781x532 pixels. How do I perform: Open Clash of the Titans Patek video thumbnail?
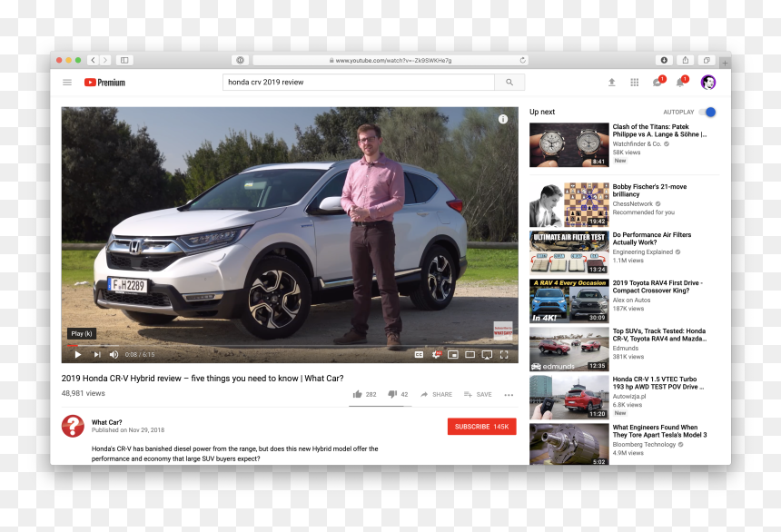click(568, 145)
